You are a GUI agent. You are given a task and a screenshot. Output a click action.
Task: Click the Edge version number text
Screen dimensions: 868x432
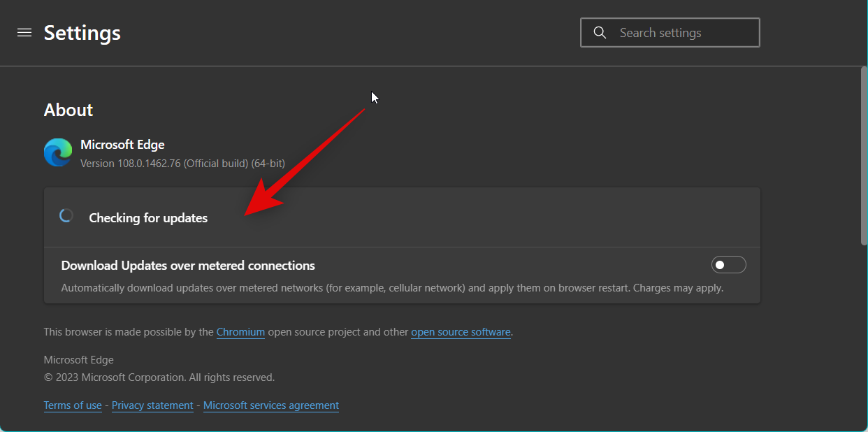(x=184, y=163)
